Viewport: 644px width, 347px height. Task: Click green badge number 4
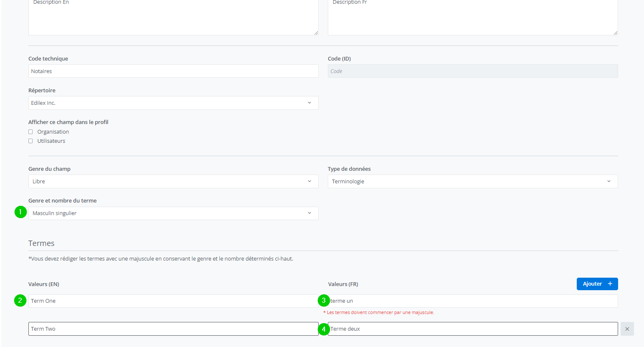tap(324, 329)
